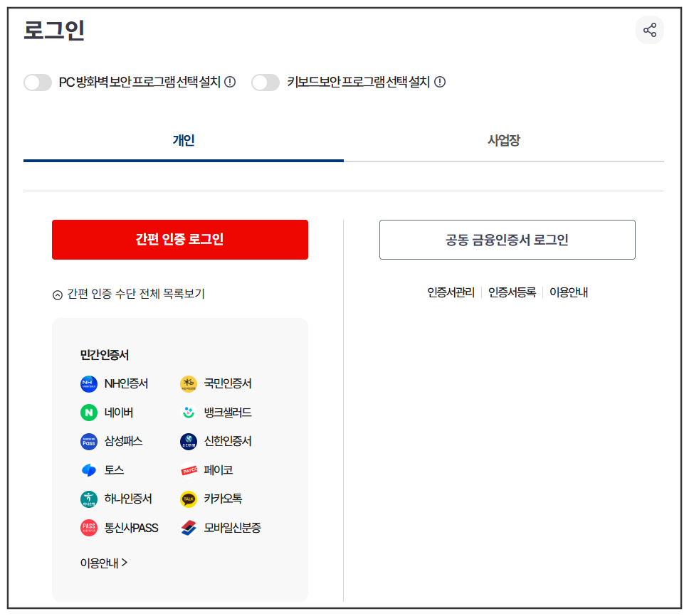Click the 신한인증서 text label
Viewport: 689px width, 616px height.
pos(228,441)
